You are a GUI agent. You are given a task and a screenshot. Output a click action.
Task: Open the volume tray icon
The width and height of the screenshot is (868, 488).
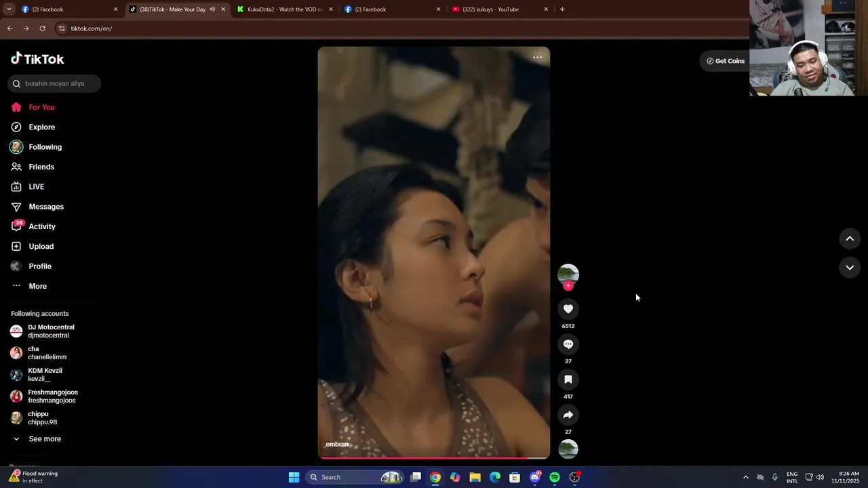pyautogui.click(x=820, y=477)
